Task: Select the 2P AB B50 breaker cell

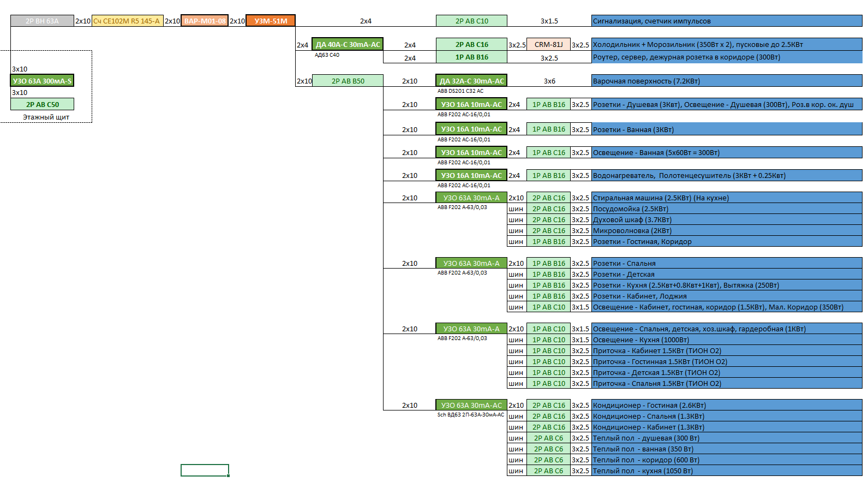Action: click(x=348, y=81)
